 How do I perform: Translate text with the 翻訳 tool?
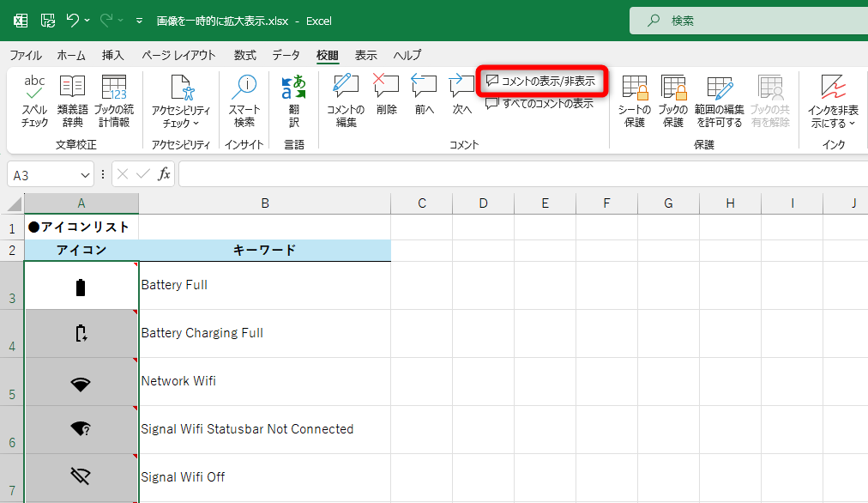tap(294, 99)
